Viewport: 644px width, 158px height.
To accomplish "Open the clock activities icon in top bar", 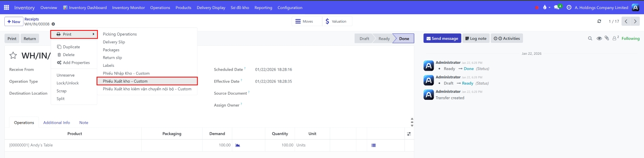I will pyautogui.click(x=569, y=8).
